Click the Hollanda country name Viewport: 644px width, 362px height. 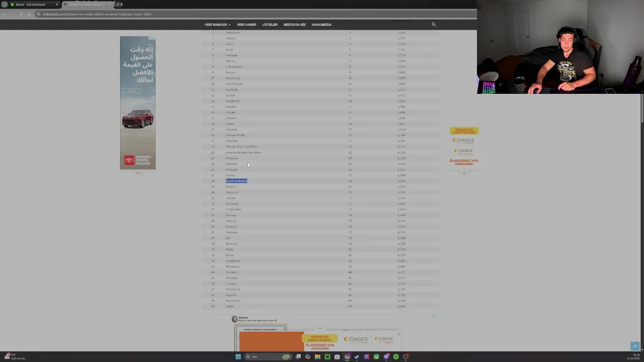point(231,55)
